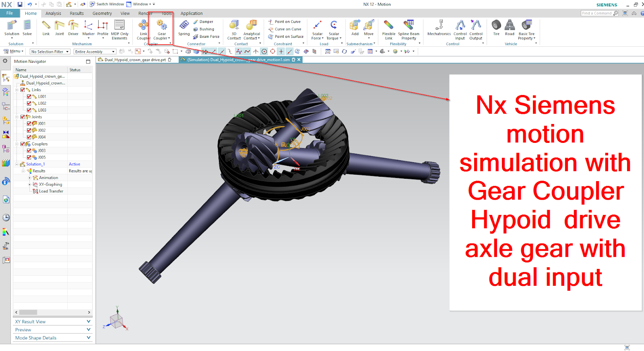Click the Gear Coupler tool
Image resolution: width=644 pixels, height=351 pixels.
[162, 30]
